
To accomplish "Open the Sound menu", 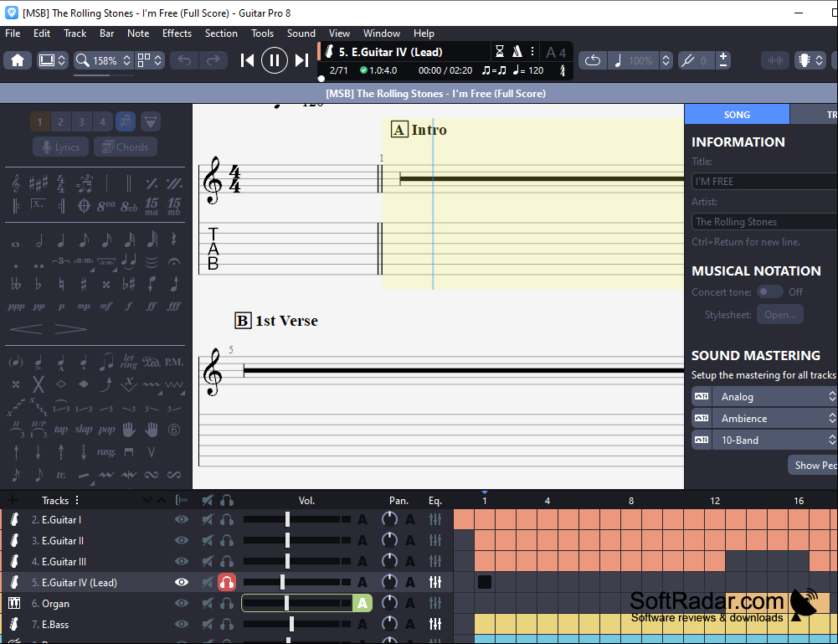I will tap(301, 33).
